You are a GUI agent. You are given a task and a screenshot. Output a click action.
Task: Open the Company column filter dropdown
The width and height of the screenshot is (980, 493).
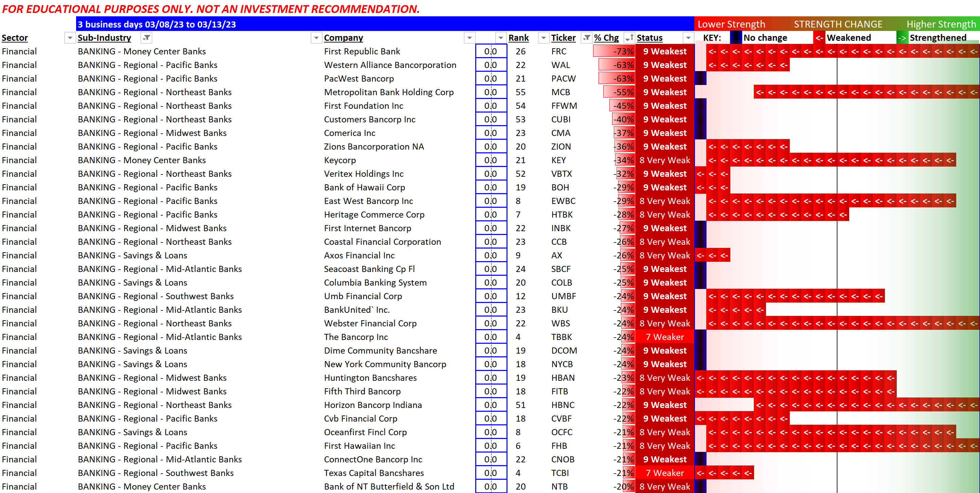[469, 38]
